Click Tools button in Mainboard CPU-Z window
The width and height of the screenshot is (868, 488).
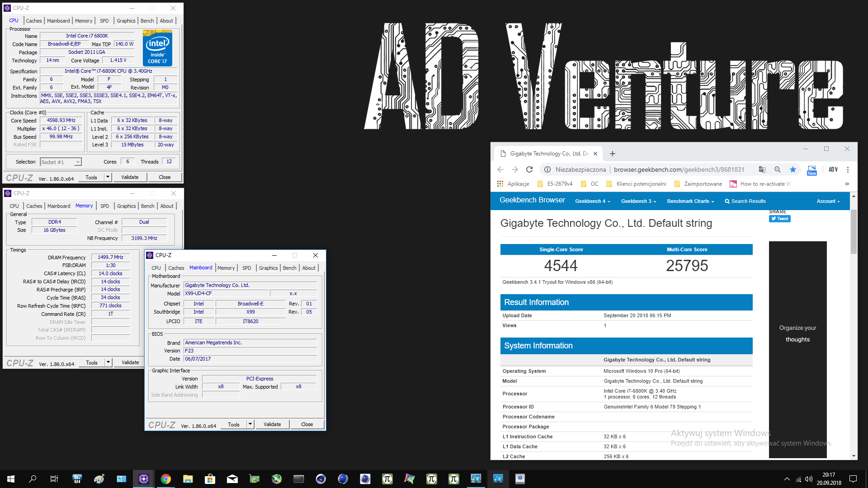click(x=234, y=425)
